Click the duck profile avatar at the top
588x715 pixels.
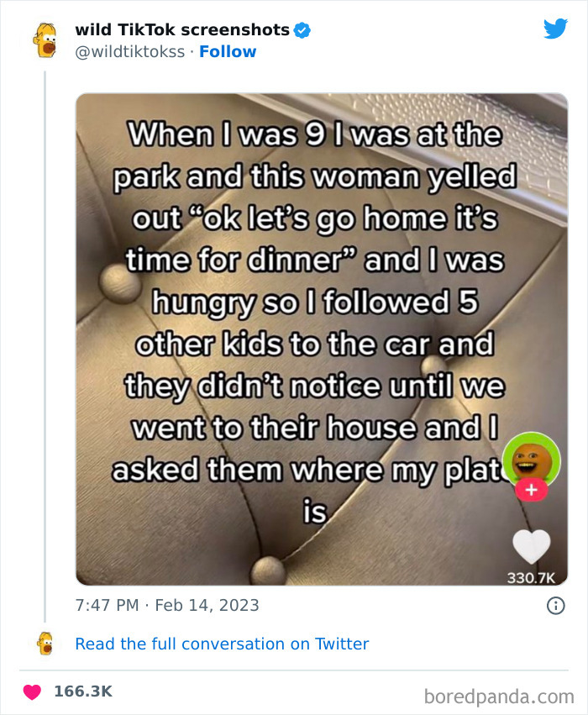click(46, 37)
